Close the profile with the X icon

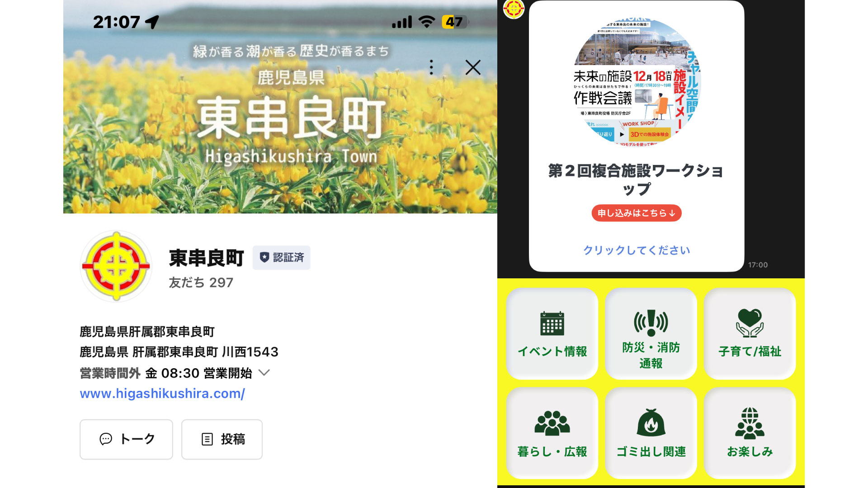tap(473, 68)
